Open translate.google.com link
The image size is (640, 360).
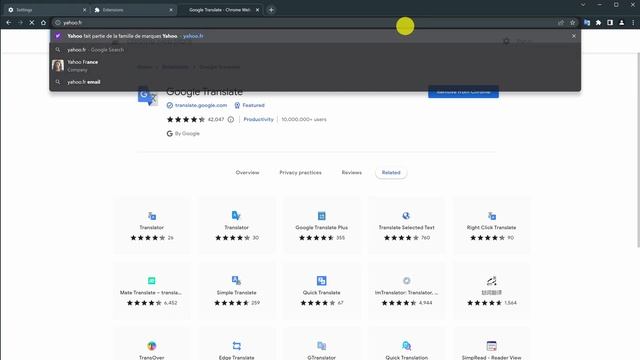pyautogui.click(x=200, y=105)
